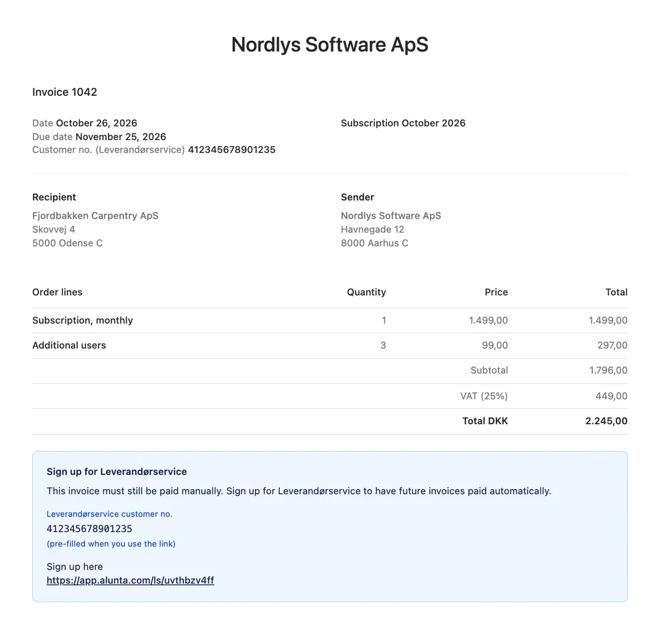Click sender city 8000 Aarhus C
The width and height of the screenshot is (660, 644).
click(374, 244)
